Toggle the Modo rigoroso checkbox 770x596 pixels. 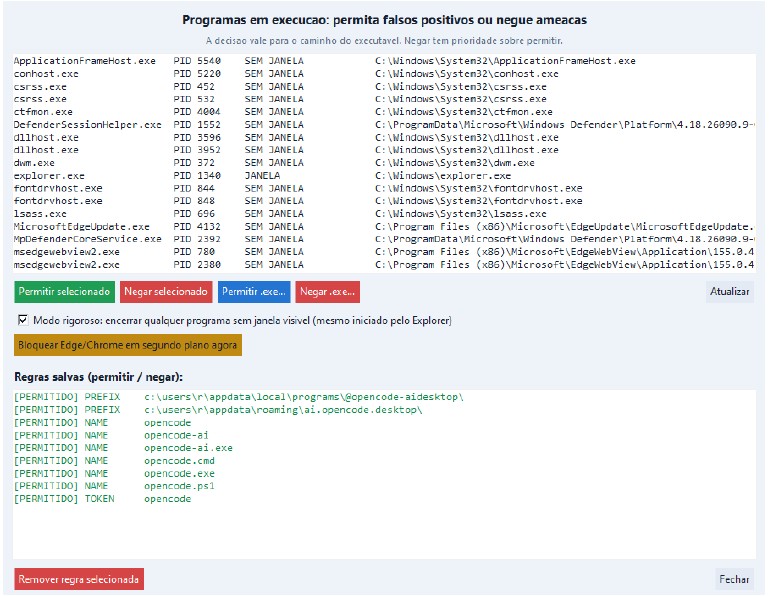[x=23, y=320]
